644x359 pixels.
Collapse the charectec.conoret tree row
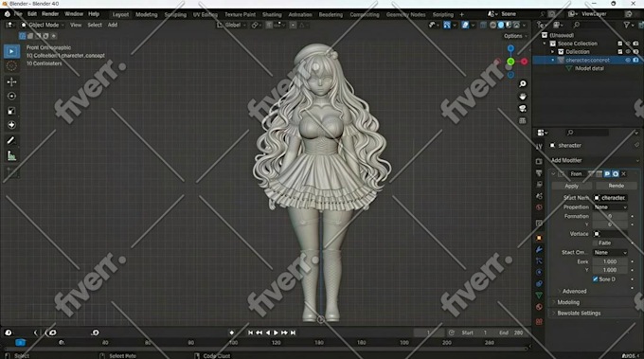click(553, 60)
